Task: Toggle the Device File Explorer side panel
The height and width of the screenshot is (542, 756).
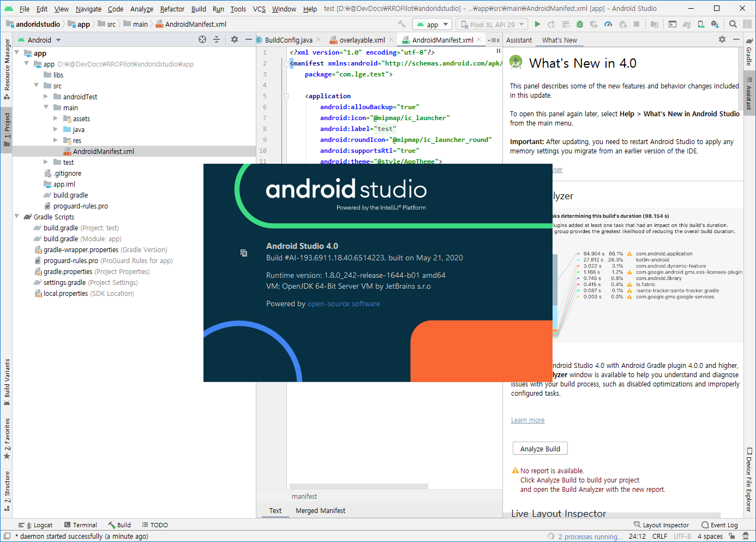Action: click(x=749, y=480)
